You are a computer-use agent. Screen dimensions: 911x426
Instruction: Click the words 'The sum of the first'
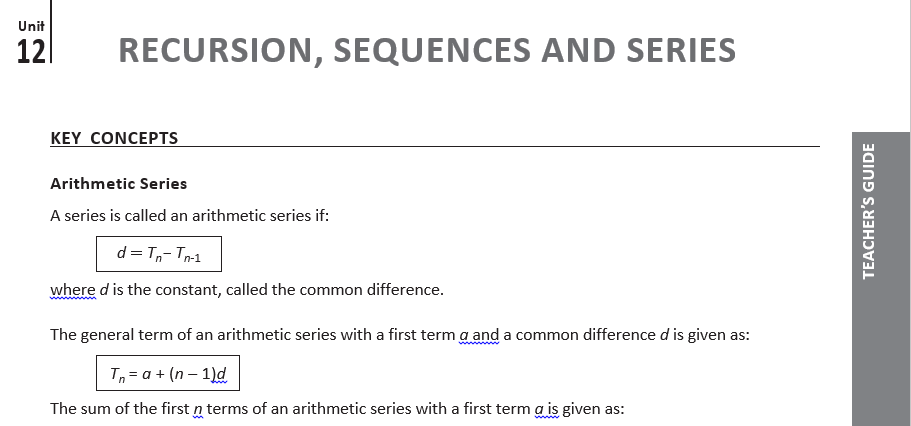tap(117, 409)
